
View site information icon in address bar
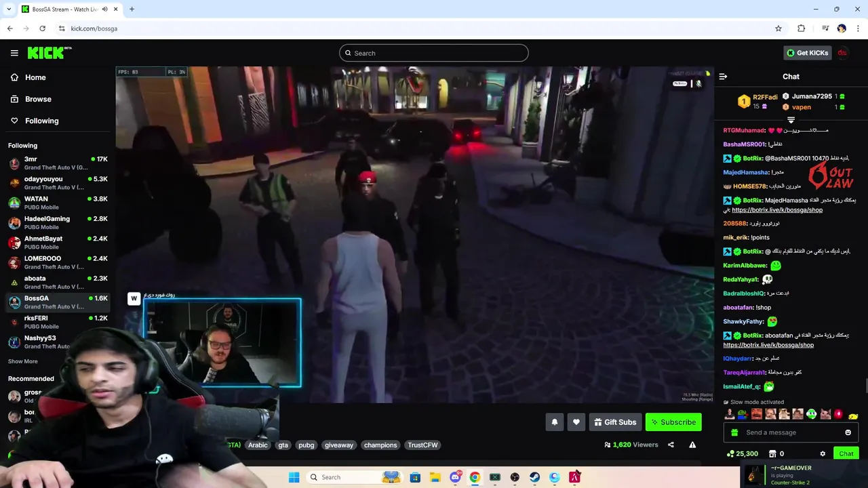coord(62,28)
